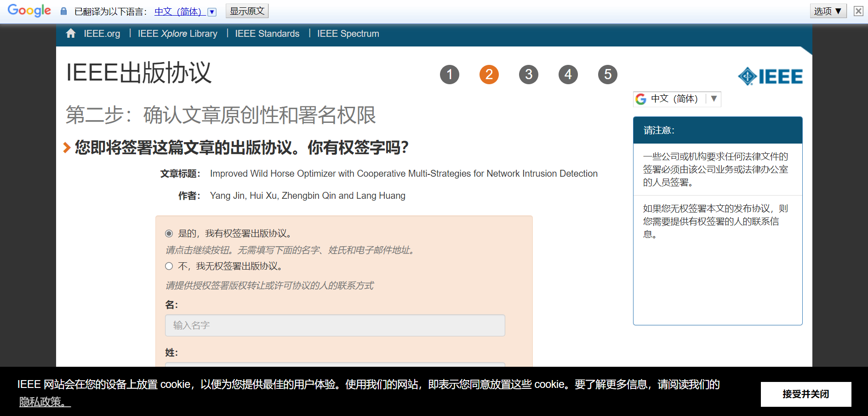Select "不，我无权签署出版协议" radio button
Screen dimensions: 868x416
tap(169, 266)
